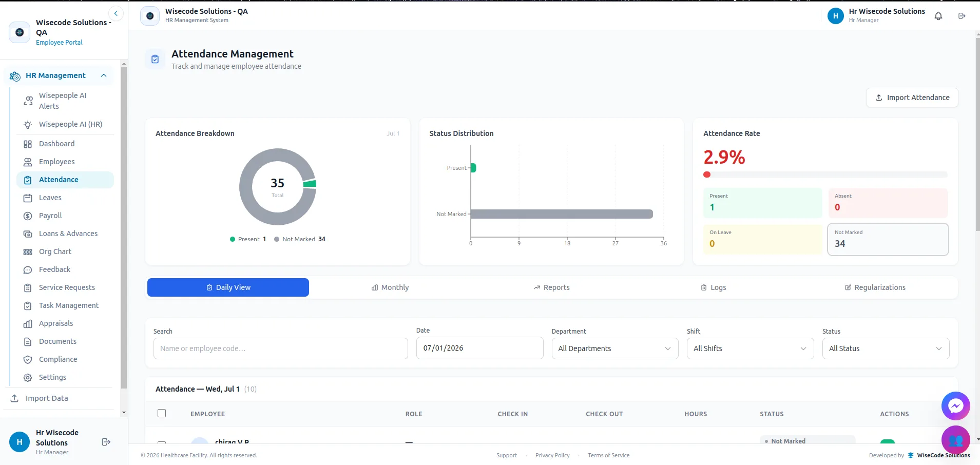Image resolution: width=980 pixels, height=465 pixels.
Task: Click the grey Not Marked bar
Action: (x=562, y=214)
